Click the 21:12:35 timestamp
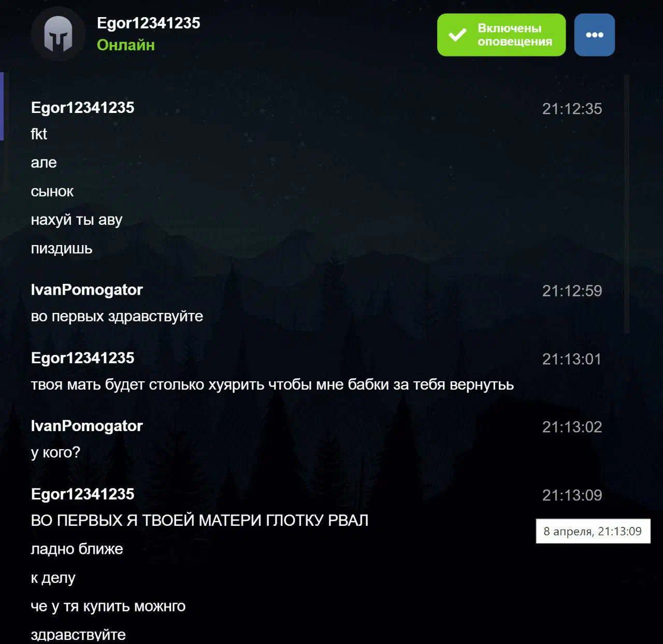 572,108
